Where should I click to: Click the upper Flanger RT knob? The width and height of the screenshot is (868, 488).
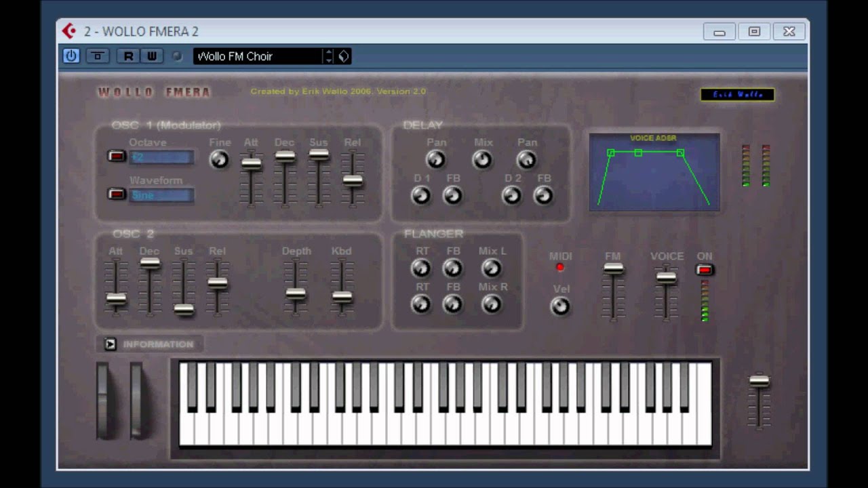pos(420,268)
